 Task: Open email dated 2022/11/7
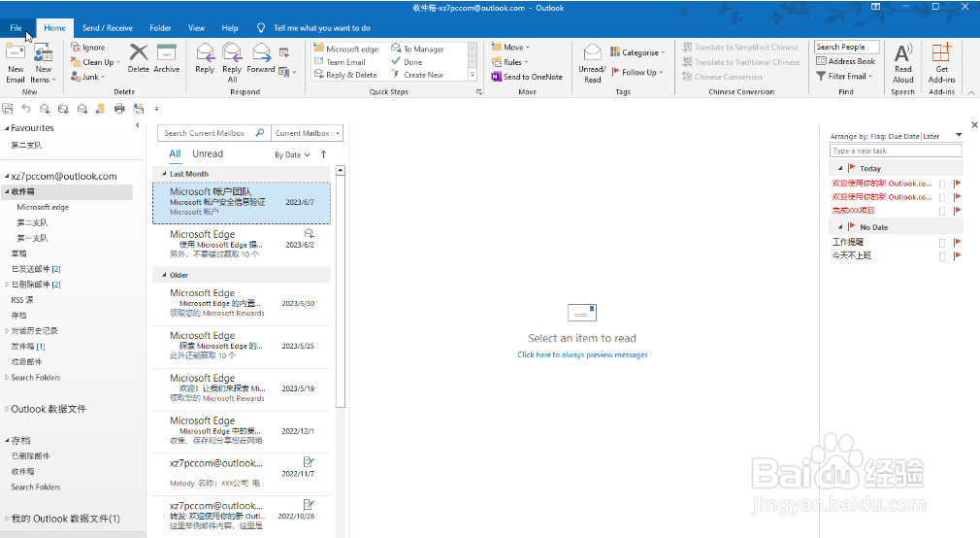click(242, 473)
